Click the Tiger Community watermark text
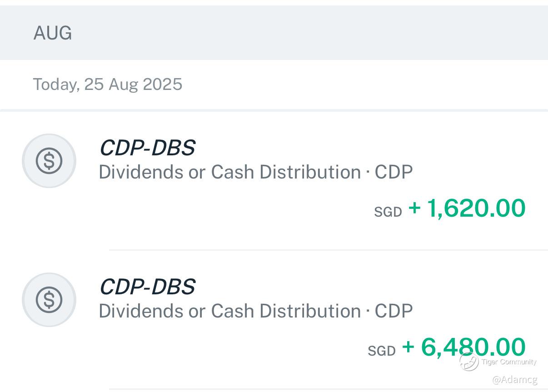This screenshot has height=392, width=548. point(509,362)
